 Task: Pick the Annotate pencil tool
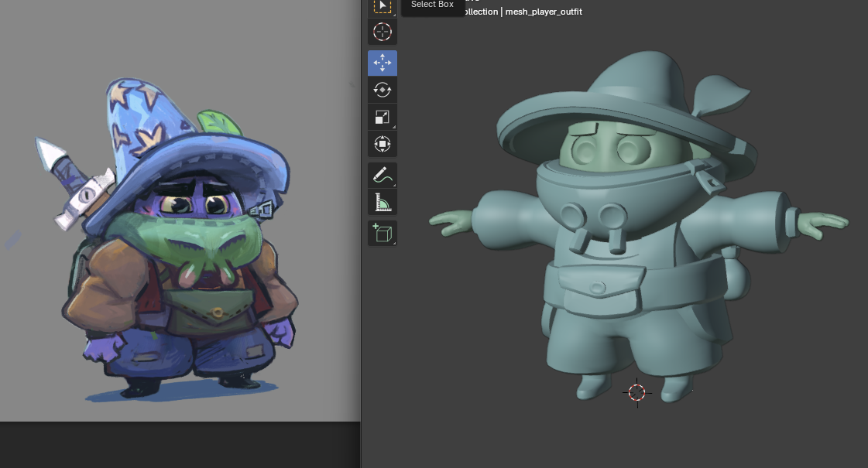coord(382,176)
